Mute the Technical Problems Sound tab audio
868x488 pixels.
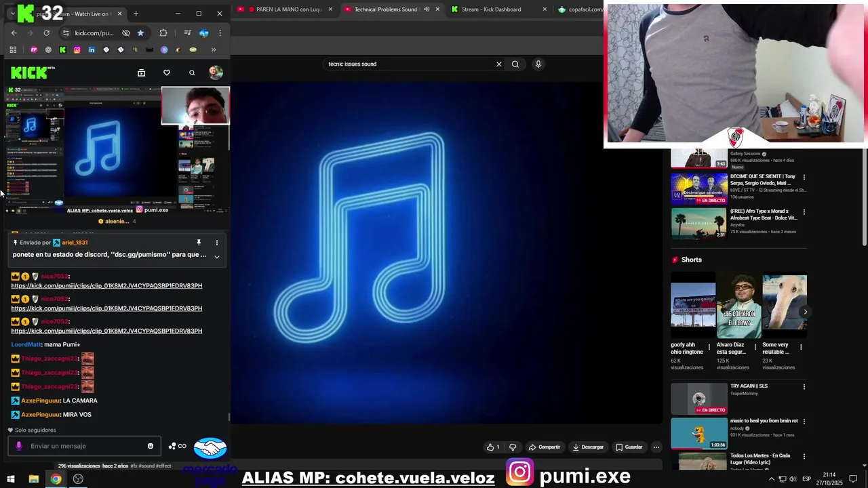[x=427, y=9]
